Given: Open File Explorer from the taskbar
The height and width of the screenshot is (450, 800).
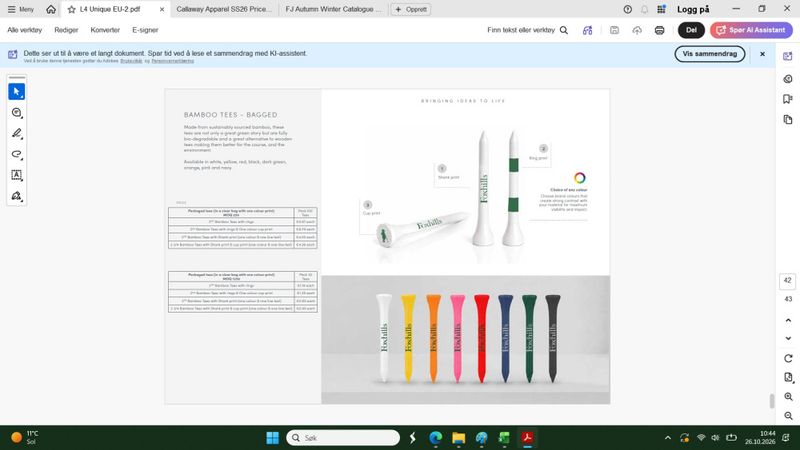Looking at the screenshot, I should point(459,438).
